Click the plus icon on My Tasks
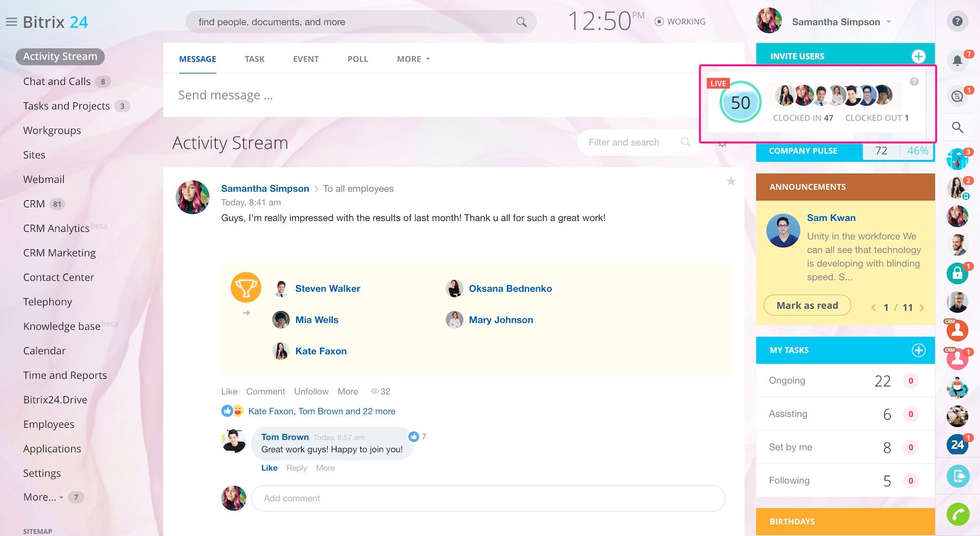The width and height of the screenshot is (980, 536). coord(918,350)
